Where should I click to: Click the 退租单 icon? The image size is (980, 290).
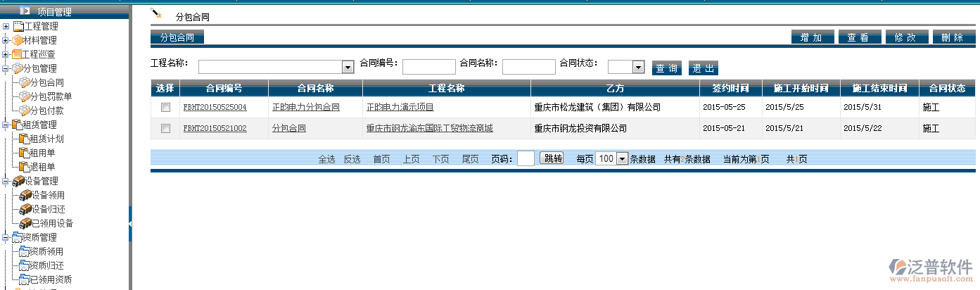23,167
